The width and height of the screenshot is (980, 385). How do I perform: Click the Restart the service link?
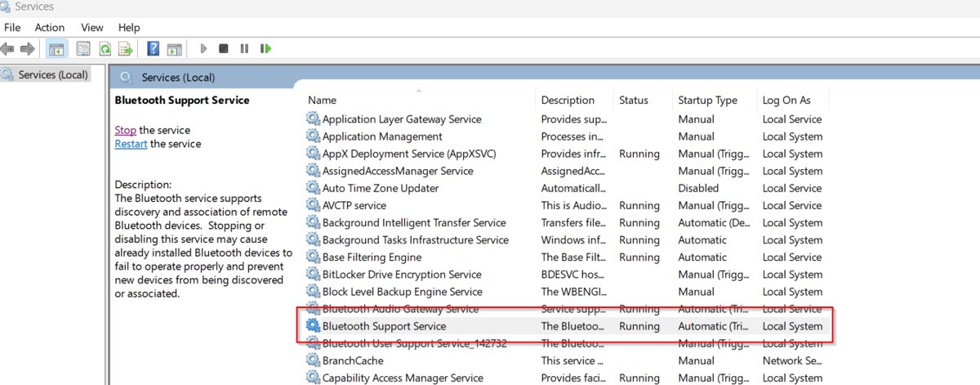tap(131, 144)
